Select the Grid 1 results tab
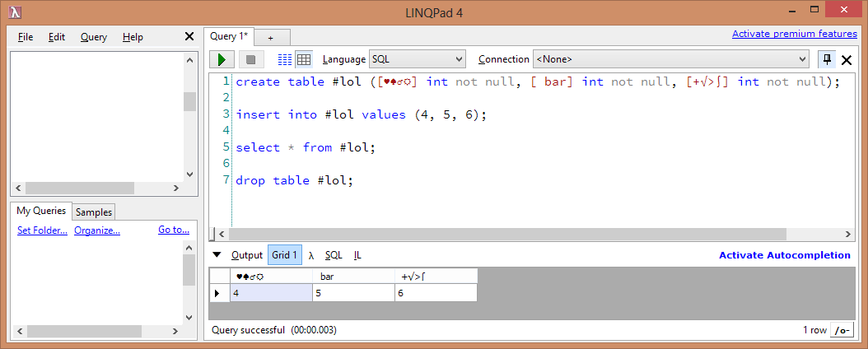This screenshot has height=349, width=868. pos(285,255)
